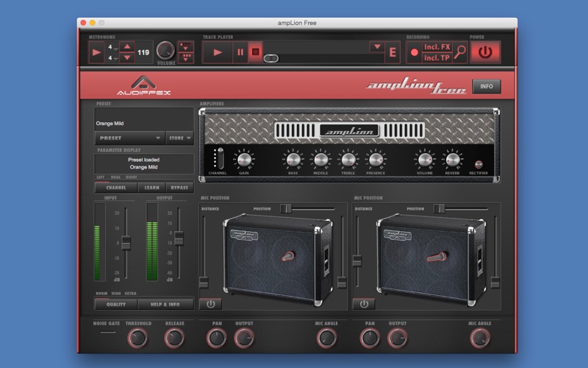Click noise gate RELEASE knob
The height and width of the screenshot is (368, 588).
[x=174, y=338]
